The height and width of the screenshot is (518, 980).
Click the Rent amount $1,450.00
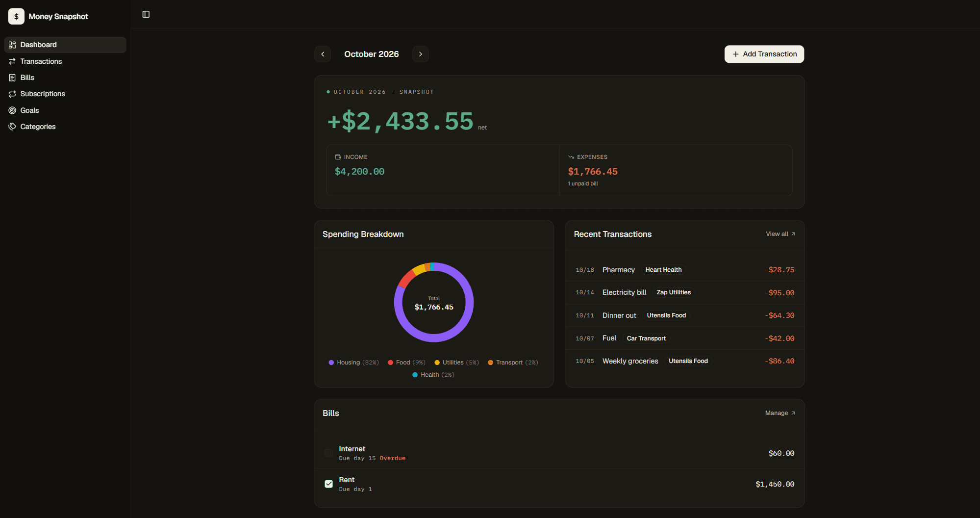click(x=775, y=484)
